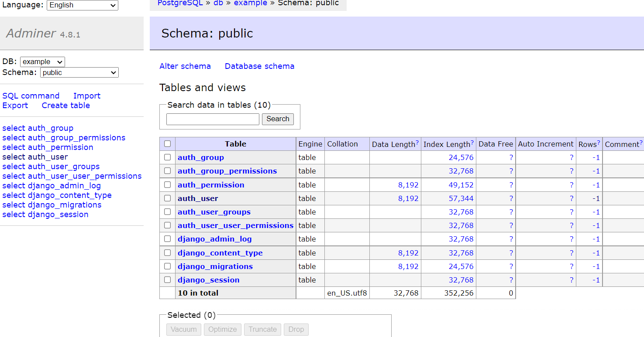Viewport: 644px width, 337px height.
Task: Open auth_user table link in list
Action: tap(198, 198)
